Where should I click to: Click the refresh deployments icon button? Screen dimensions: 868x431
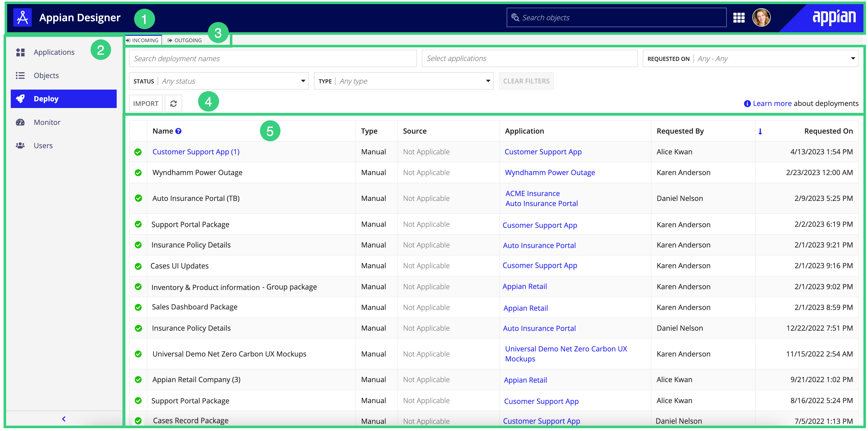point(173,103)
